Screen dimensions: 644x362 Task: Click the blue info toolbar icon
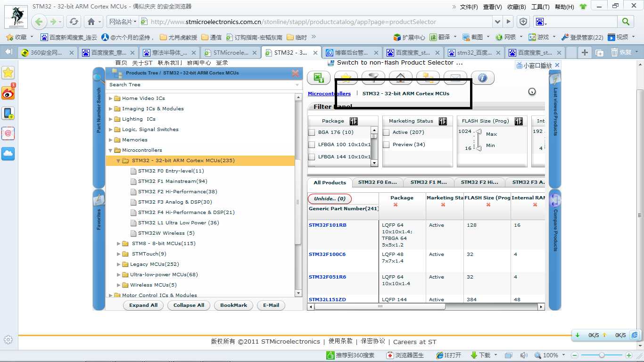(x=483, y=78)
